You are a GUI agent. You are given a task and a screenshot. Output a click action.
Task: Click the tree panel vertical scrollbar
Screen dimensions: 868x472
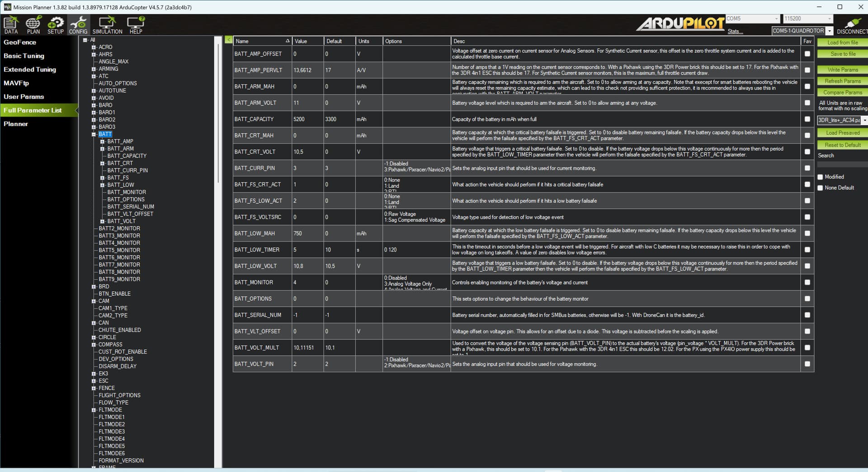[218, 113]
